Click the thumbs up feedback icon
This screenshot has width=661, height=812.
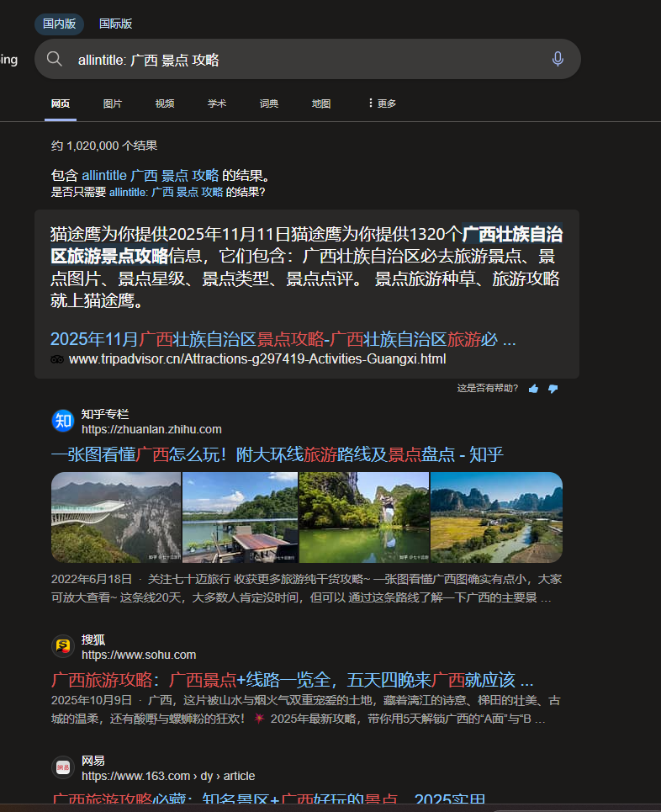coord(534,389)
